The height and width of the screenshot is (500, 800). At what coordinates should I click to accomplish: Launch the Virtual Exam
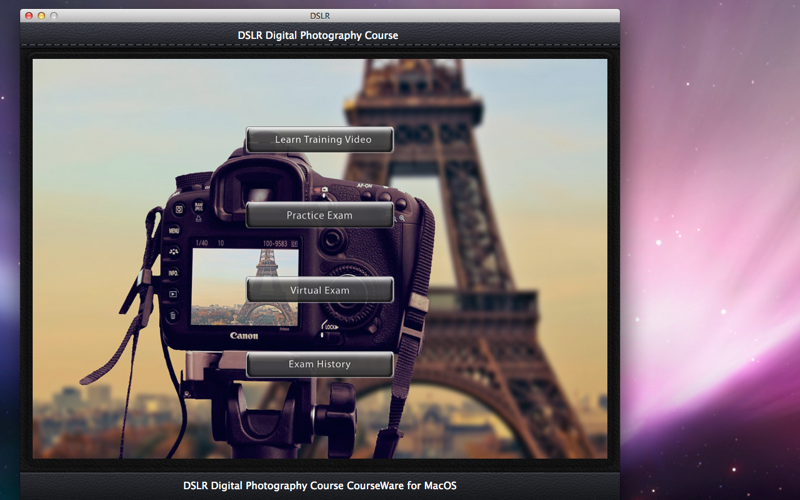(320, 290)
